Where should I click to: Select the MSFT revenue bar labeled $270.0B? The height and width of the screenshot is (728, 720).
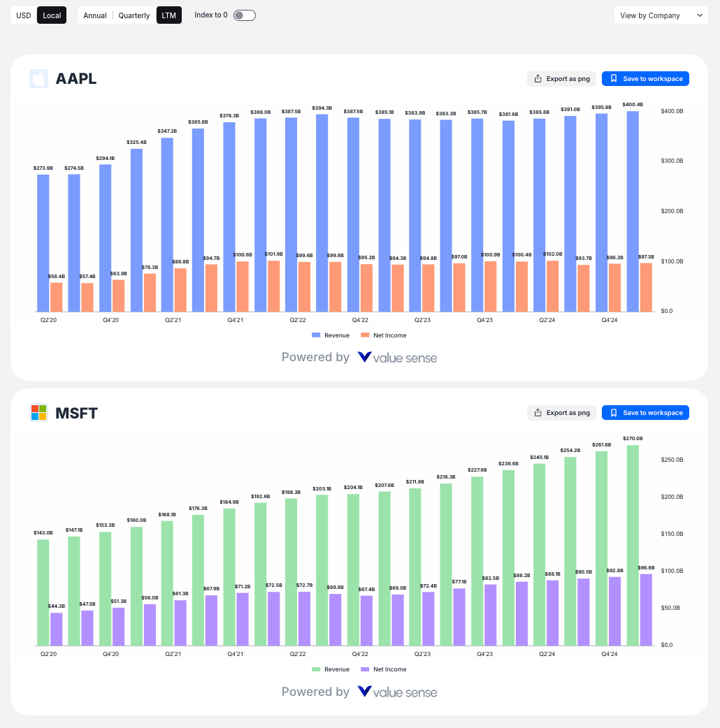(633, 545)
